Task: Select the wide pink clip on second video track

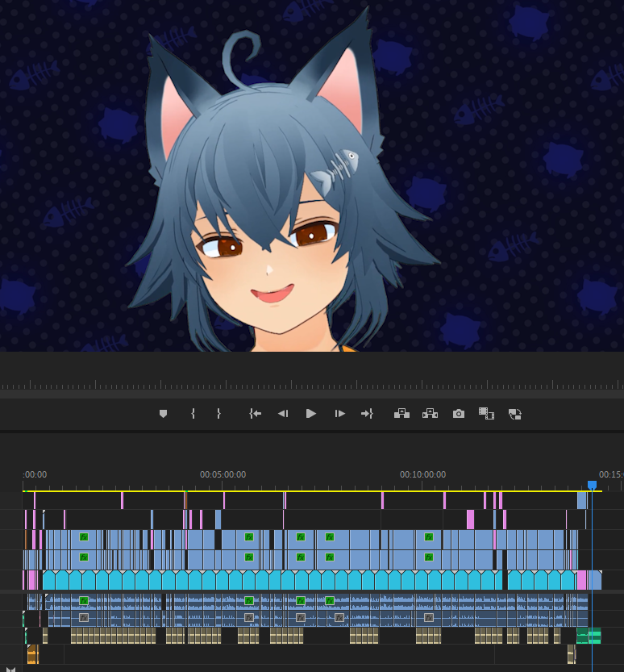Action: tap(470, 520)
